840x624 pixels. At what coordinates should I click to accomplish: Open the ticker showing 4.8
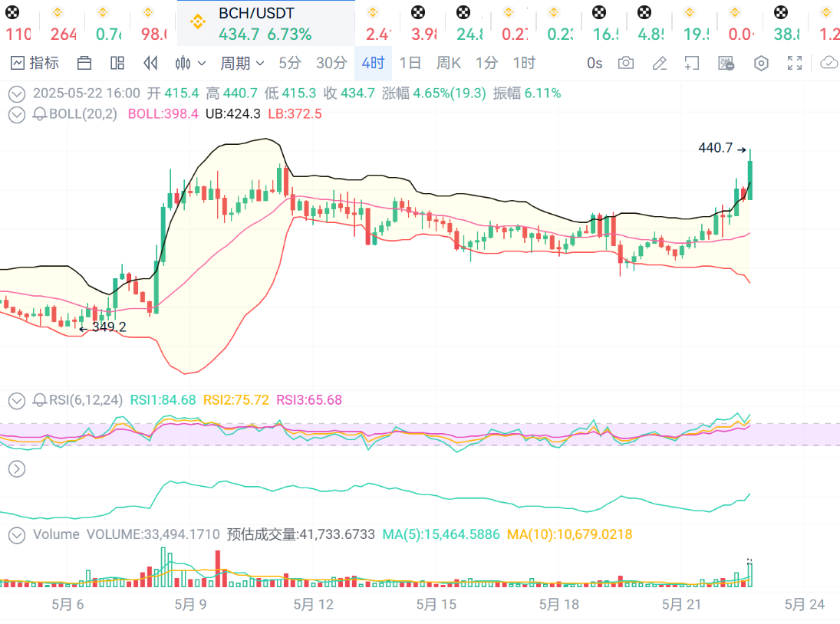(x=649, y=24)
